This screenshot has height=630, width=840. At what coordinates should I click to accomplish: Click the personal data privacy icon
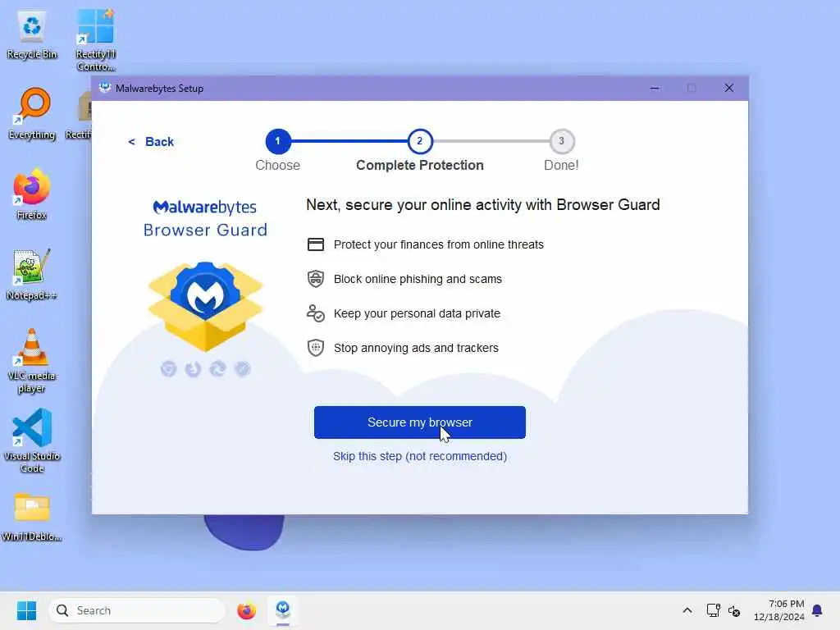pyautogui.click(x=316, y=313)
